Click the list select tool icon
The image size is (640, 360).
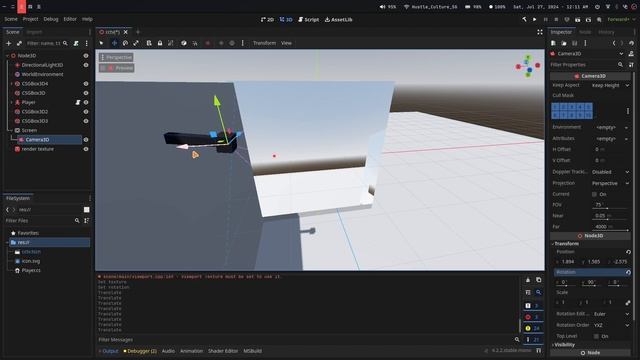(x=149, y=43)
